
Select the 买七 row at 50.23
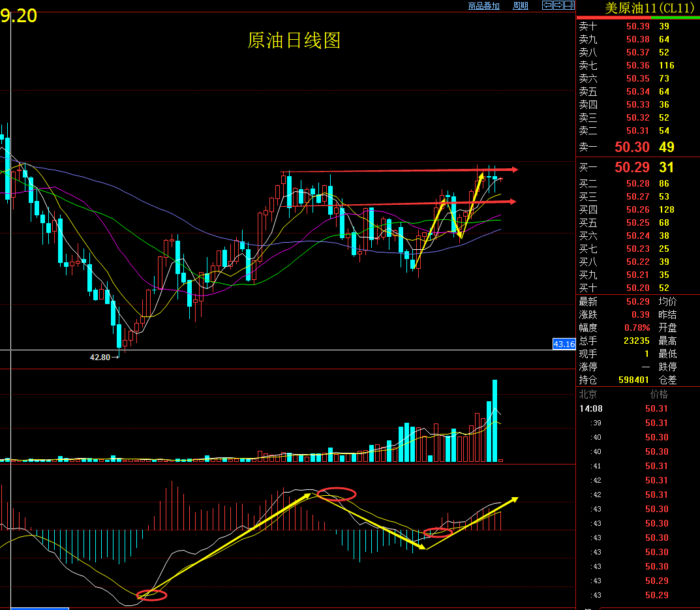click(638, 249)
